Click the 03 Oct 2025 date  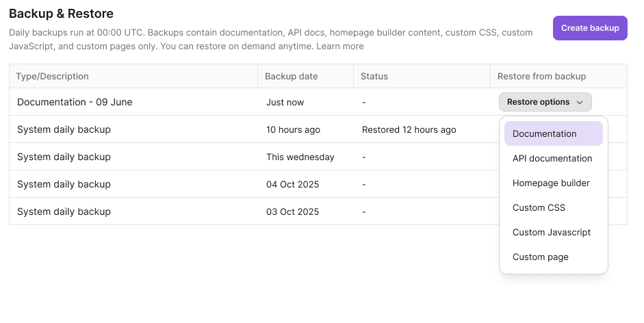[292, 211]
